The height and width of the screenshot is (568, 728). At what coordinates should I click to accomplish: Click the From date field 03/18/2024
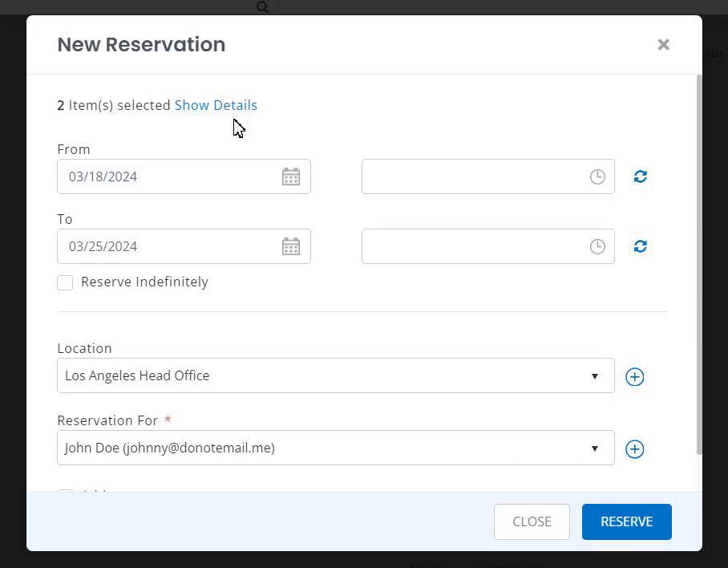click(184, 176)
